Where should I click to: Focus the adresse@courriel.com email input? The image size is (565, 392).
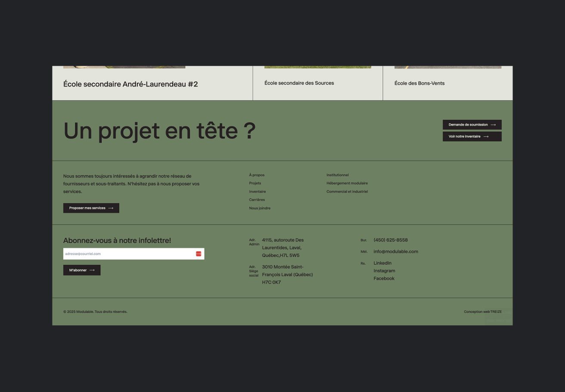point(128,254)
